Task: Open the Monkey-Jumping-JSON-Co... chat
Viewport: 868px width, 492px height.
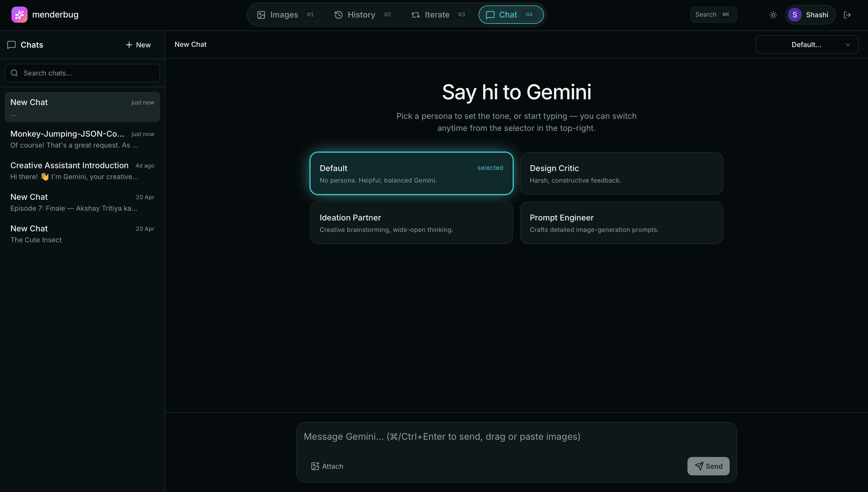Action: (82, 139)
